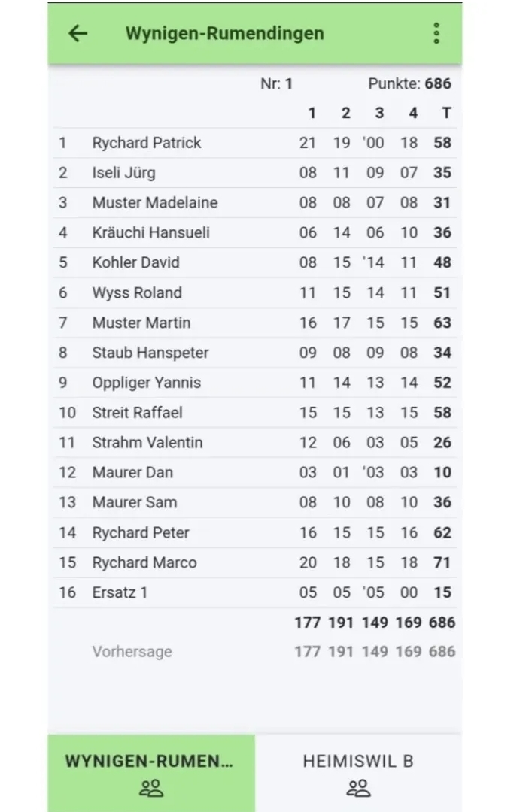Select player Rychard Patrick row

point(147,143)
